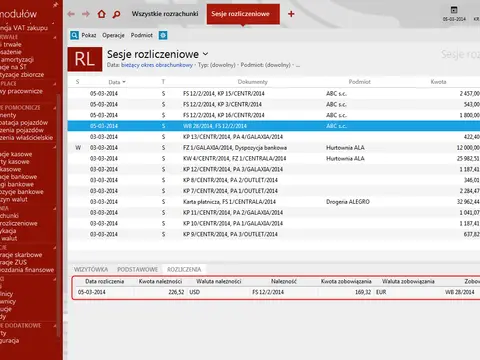The image size is (480, 360).
Task: Select row KP 12/CENTR/2014, PA 3/GALAXIA/2014
Action: (274, 169)
